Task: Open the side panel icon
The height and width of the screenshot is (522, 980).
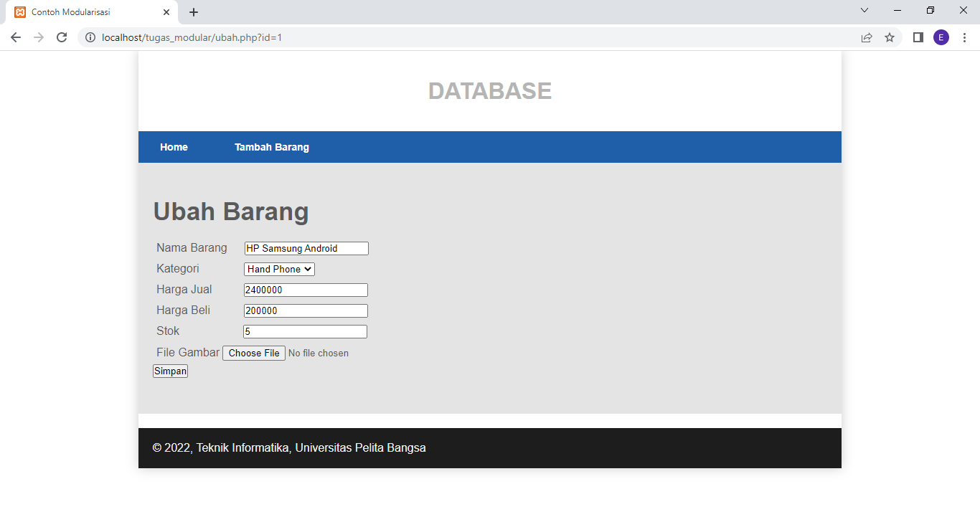Action: [x=918, y=37]
